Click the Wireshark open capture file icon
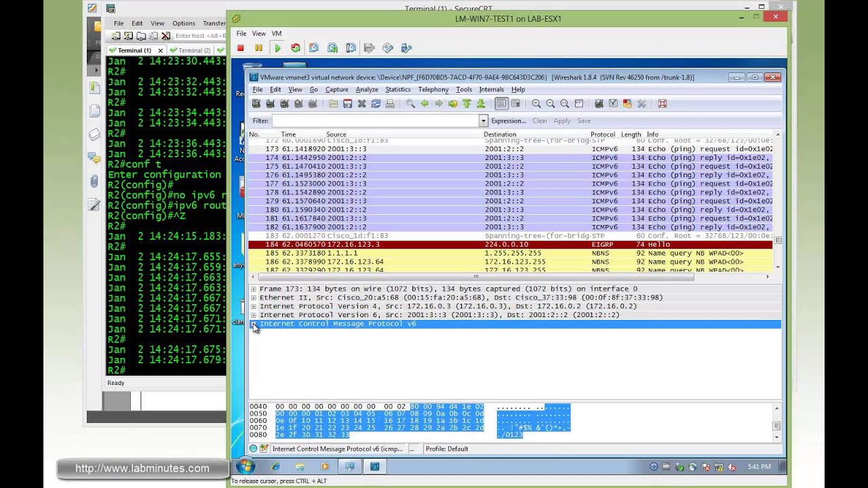 [x=333, y=104]
